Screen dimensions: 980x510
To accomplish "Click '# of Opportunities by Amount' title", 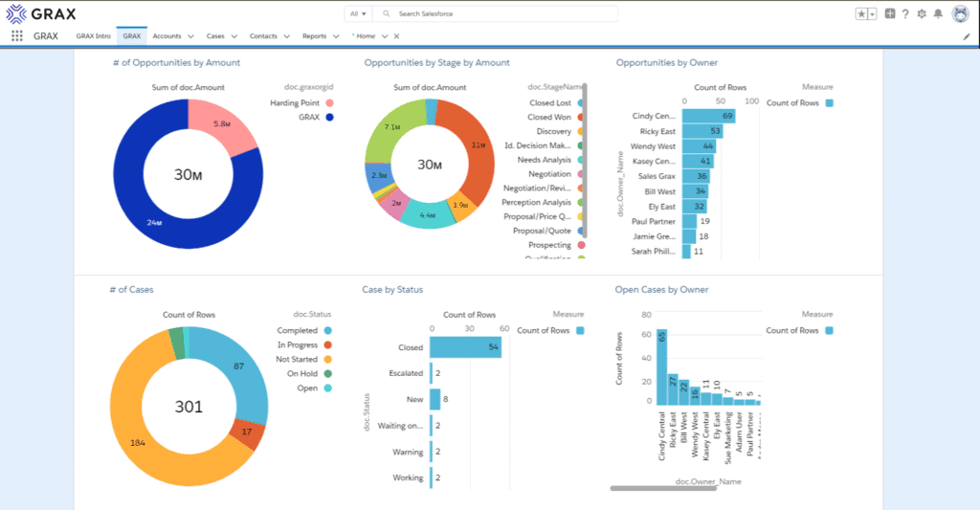I will click(x=176, y=62).
